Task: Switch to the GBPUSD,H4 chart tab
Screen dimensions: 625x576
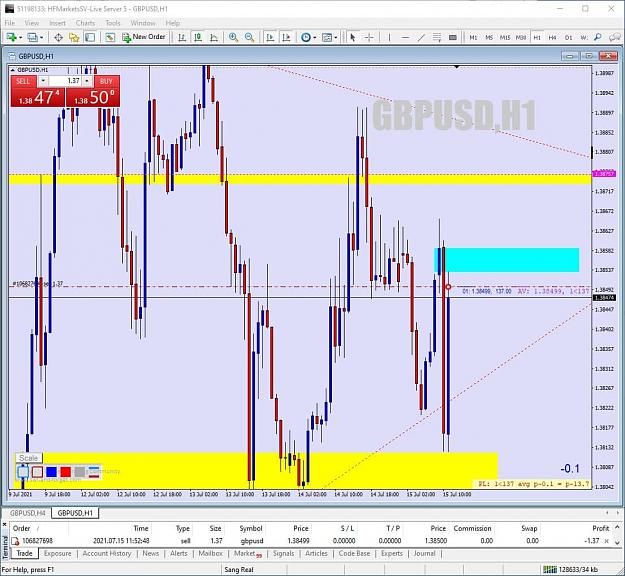Action: (28, 513)
